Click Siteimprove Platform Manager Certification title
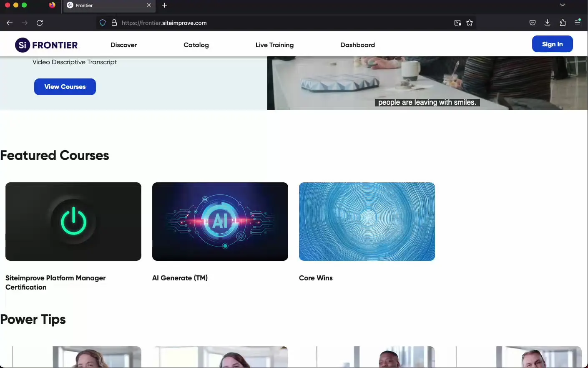Image resolution: width=588 pixels, height=368 pixels. pos(55,282)
